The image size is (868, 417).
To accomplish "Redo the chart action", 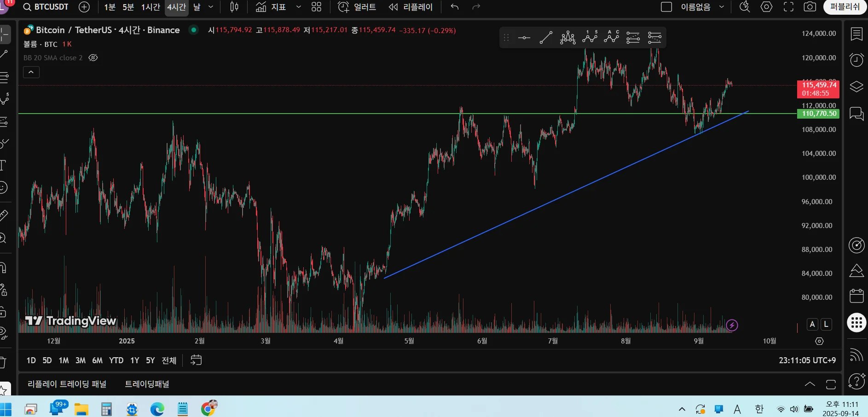I will click(476, 7).
